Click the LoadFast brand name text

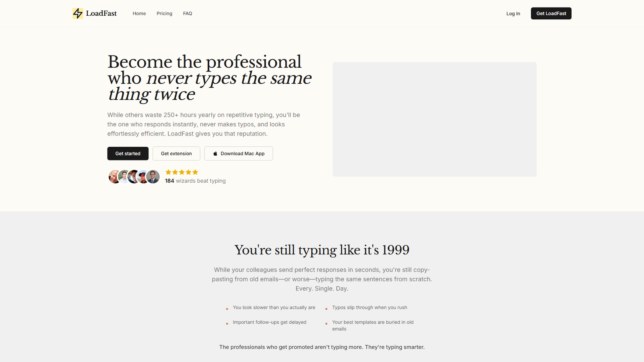pyautogui.click(x=101, y=13)
